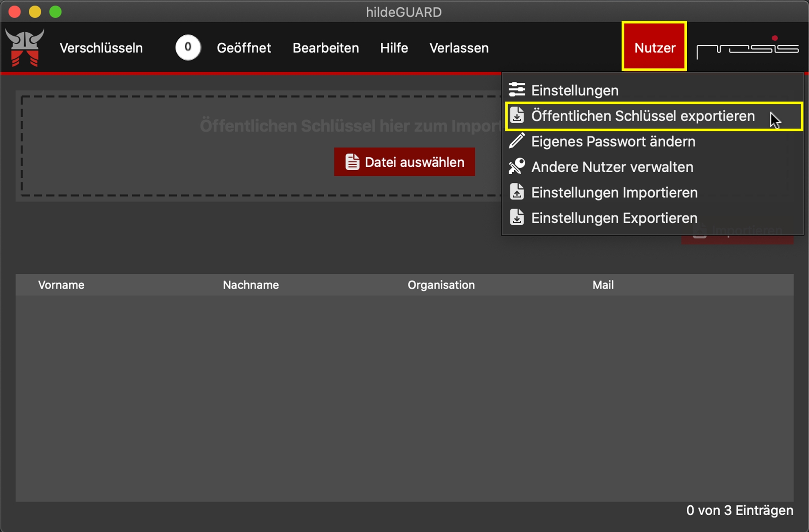This screenshot has width=809, height=532.
Task: Choose Andere Nutzer verwalten option
Action: [x=612, y=167]
